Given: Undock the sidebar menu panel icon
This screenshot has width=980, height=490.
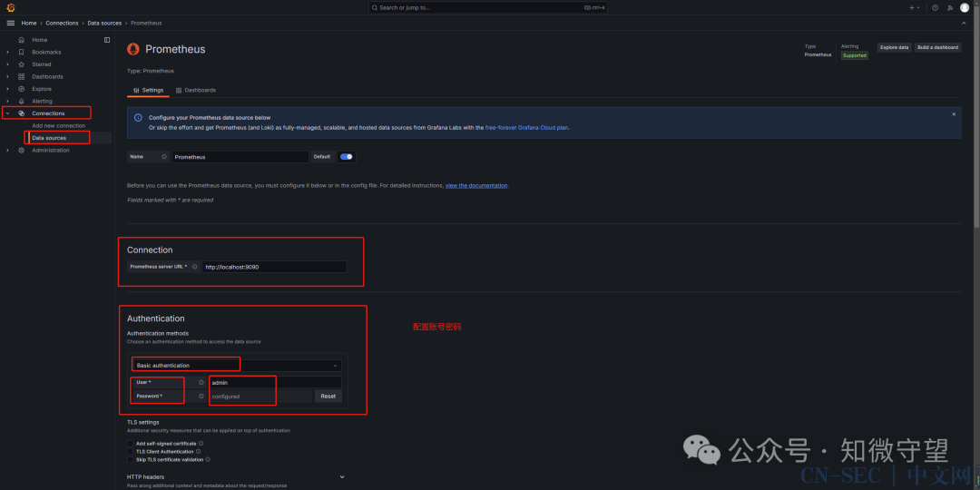Looking at the screenshot, I should tap(107, 40).
